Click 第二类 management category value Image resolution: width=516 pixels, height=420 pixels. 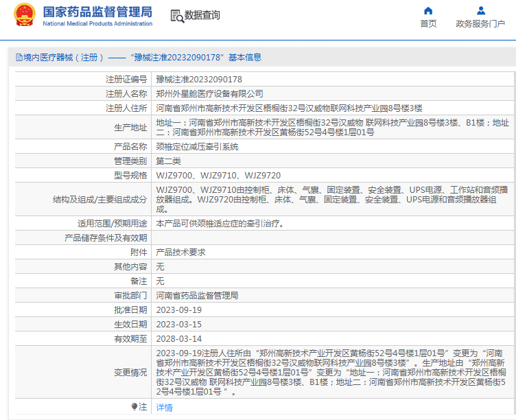click(169, 161)
